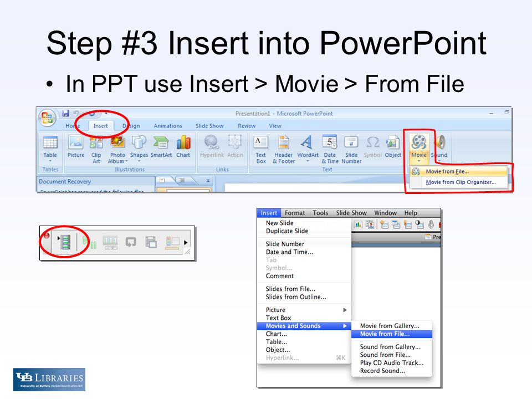
Task: Click the Save icon in quick access toolbar
Action: tap(65, 113)
